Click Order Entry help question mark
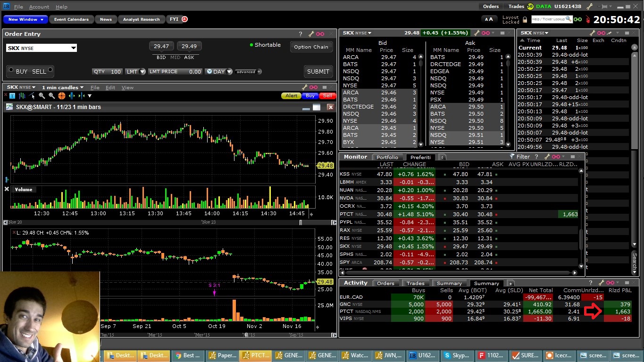 (301, 34)
